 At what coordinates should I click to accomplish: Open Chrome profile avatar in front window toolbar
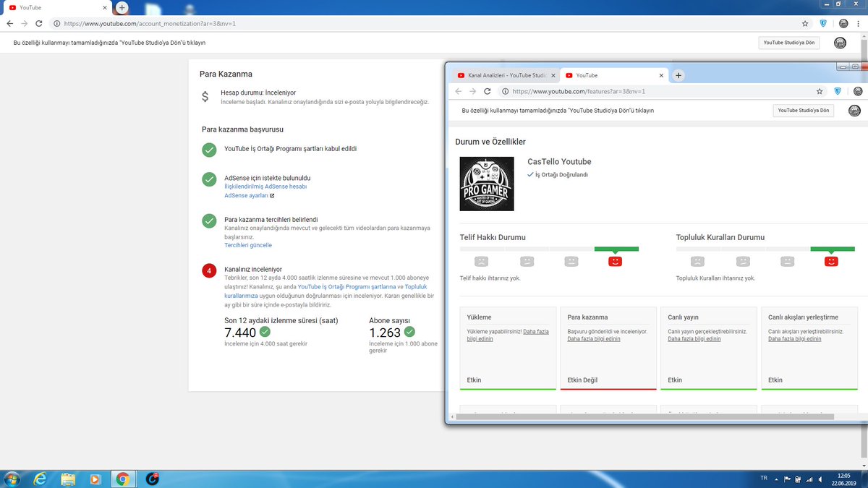click(858, 92)
